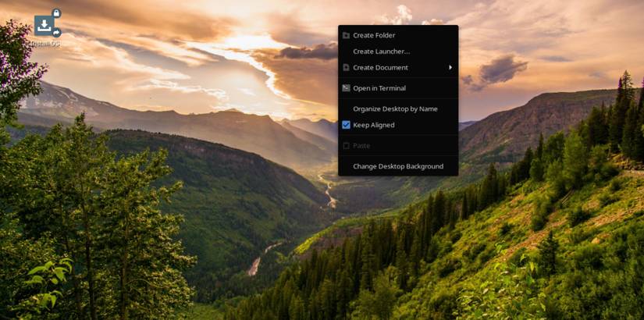
Task: Click the folder icon beside Create Folder
Action: pyautogui.click(x=346, y=35)
